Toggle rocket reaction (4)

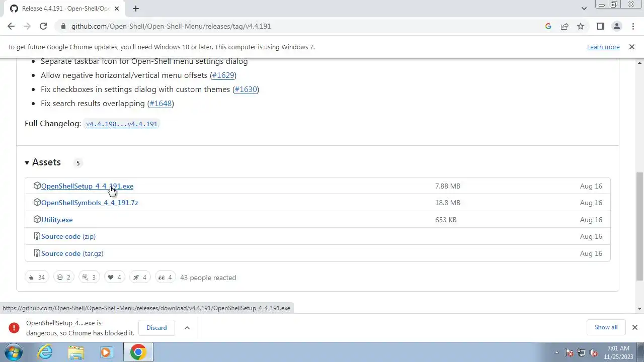140,278
